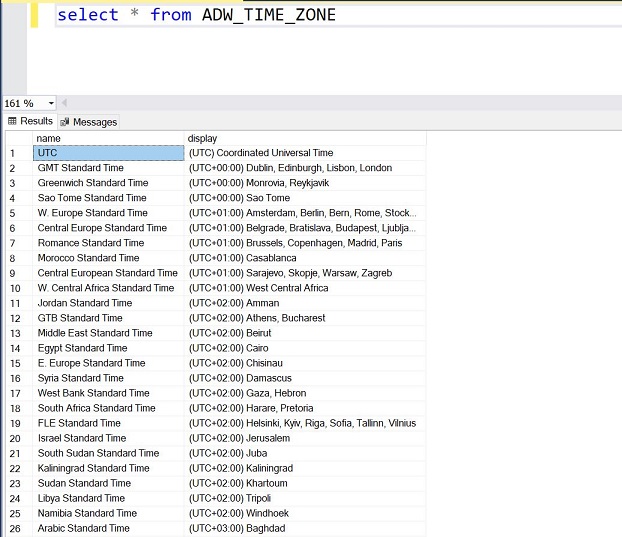The image size is (622, 537).
Task: Select the 'Morocco Standard Time' cell
Action: [x=109, y=258]
